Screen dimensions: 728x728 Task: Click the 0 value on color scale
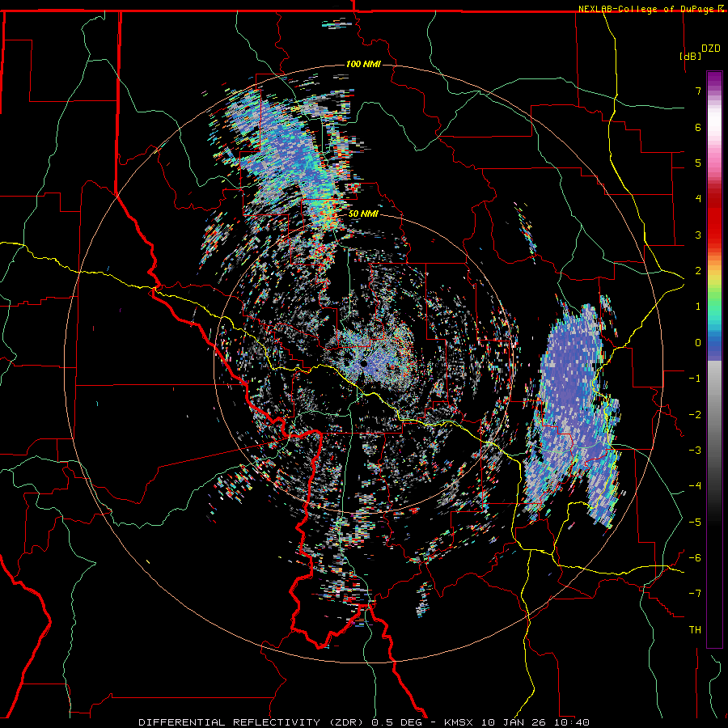(698, 343)
